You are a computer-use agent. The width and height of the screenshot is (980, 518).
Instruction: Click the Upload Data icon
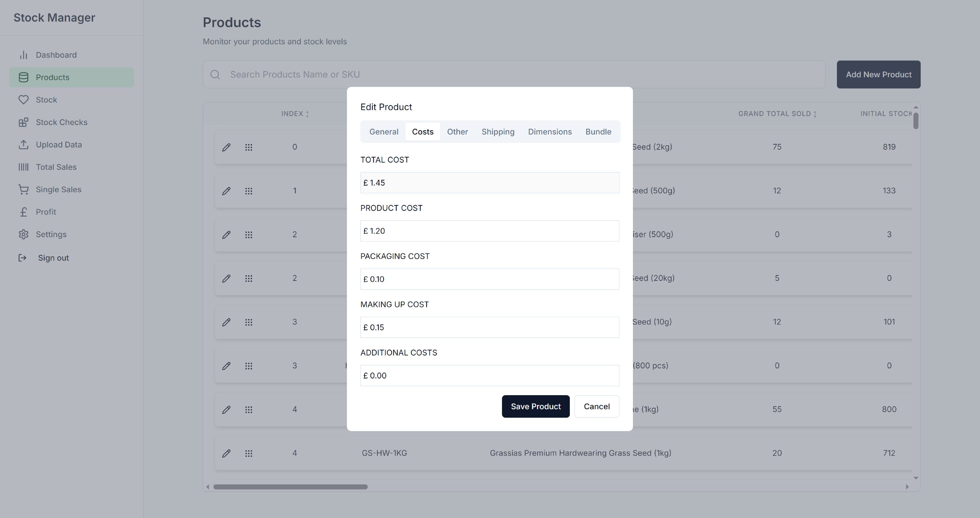(24, 145)
